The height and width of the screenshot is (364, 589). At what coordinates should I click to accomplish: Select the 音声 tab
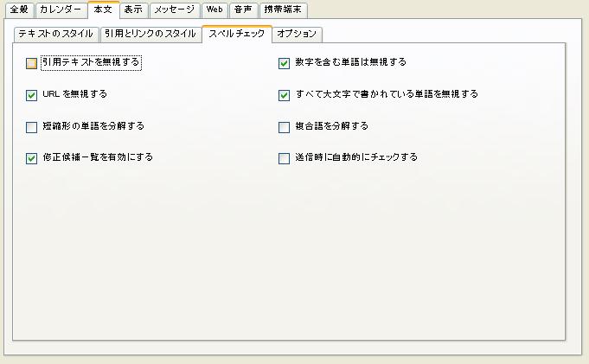pos(243,10)
